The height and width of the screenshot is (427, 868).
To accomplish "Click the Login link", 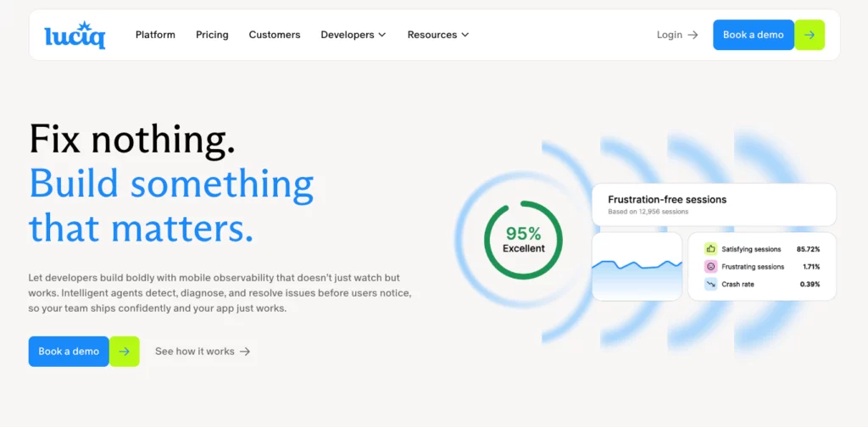I will point(669,35).
